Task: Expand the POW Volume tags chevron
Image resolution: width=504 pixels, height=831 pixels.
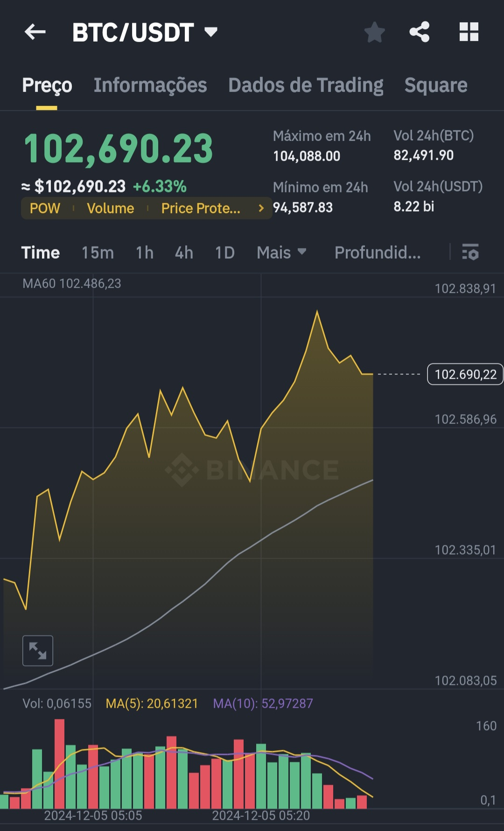Action: (261, 208)
